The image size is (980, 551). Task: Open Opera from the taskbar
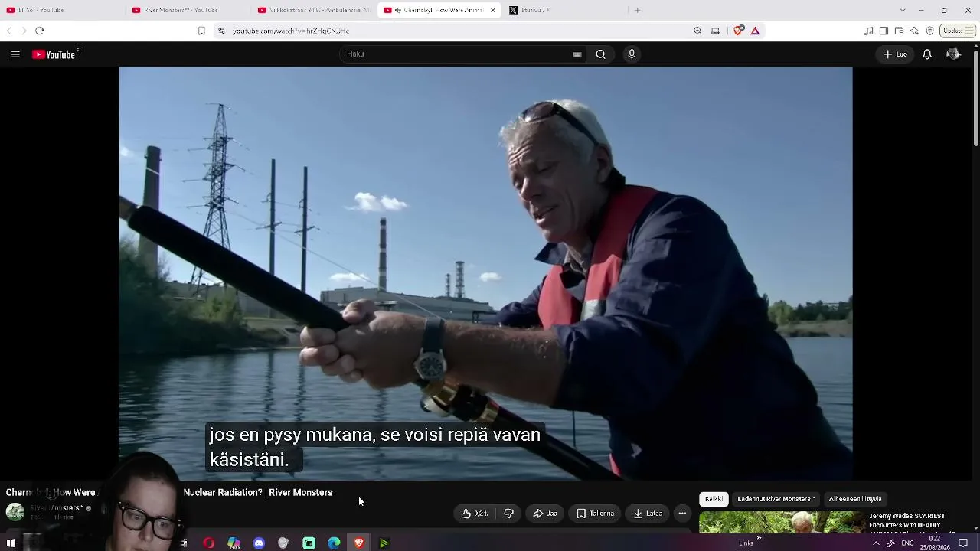coord(208,543)
